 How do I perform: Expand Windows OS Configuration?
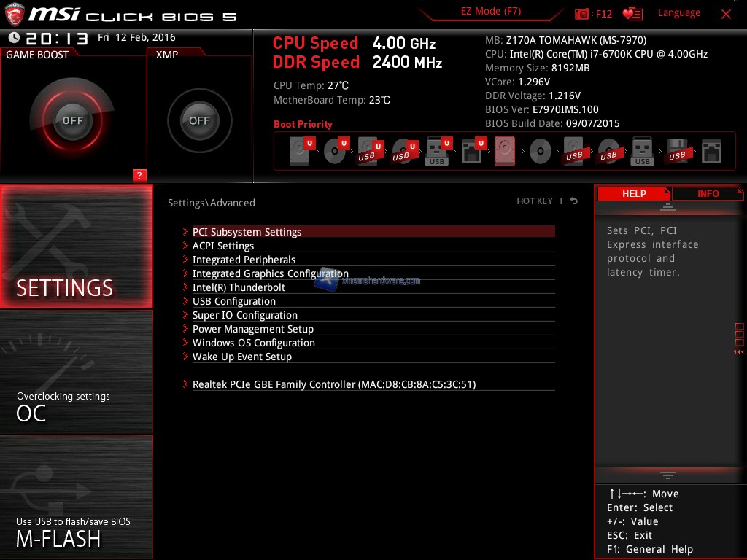[x=253, y=343]
